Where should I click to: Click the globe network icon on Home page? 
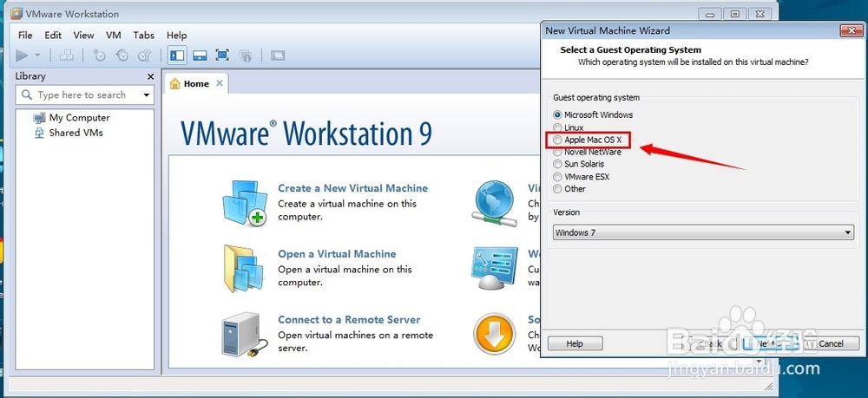495,204
